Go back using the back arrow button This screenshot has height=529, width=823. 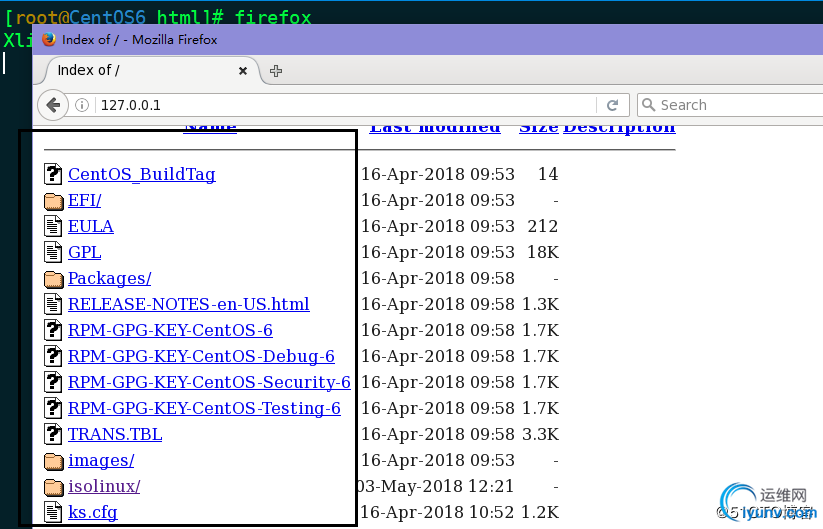53,105
